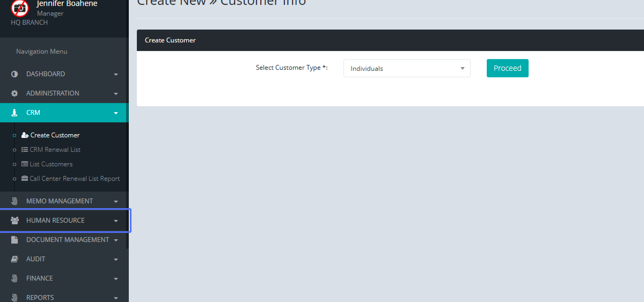Click the Document Management file icon
Image resolution: width=644 pixels, height=302 pixels.
click(x=14, y=240)
